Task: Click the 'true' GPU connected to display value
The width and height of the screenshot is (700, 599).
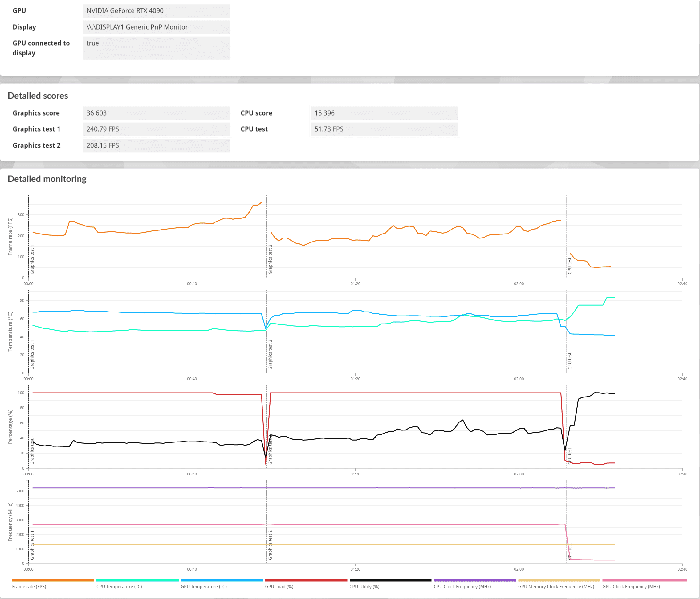Action: pos(157,48)
